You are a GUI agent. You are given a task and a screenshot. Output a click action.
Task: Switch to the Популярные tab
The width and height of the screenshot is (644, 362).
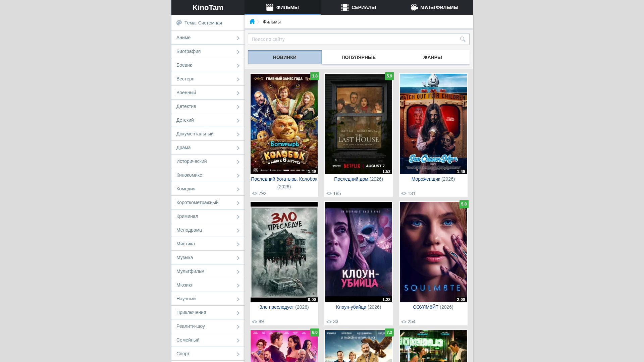click(x=359, y=57)
